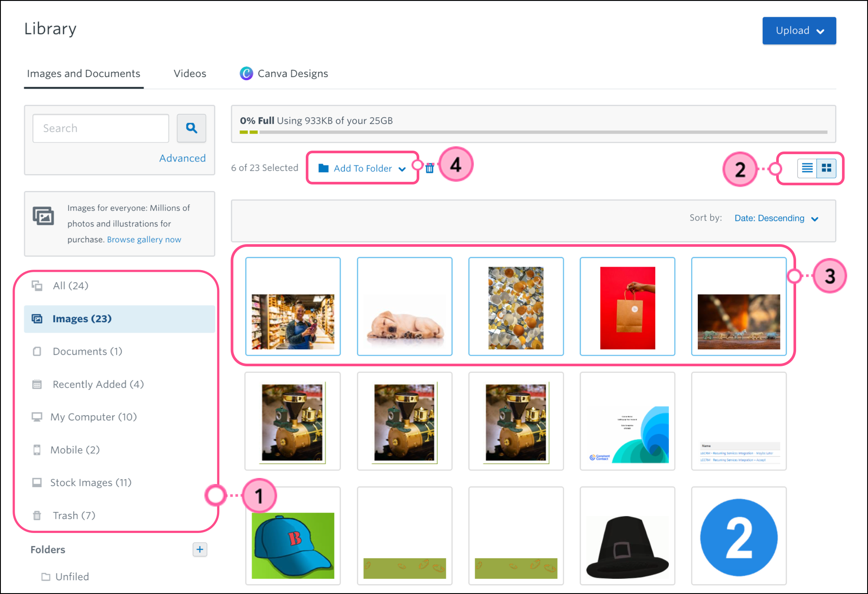Open the Trash (7) category
Image resolution: width=868 pixels, height=594 pixels.
(74, 515)
